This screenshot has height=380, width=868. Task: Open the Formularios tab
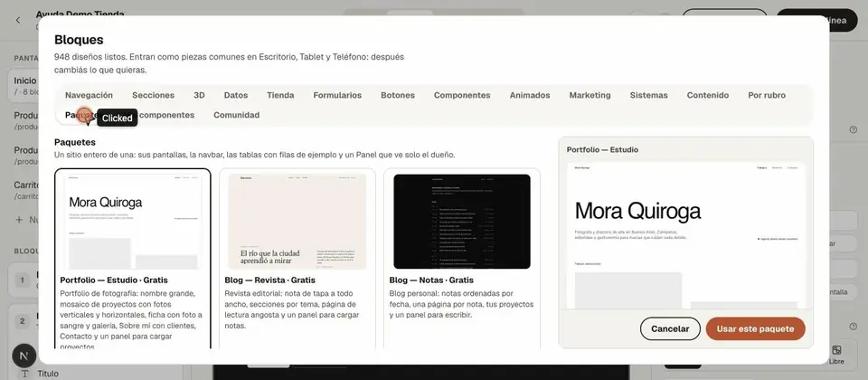point(337,95)
